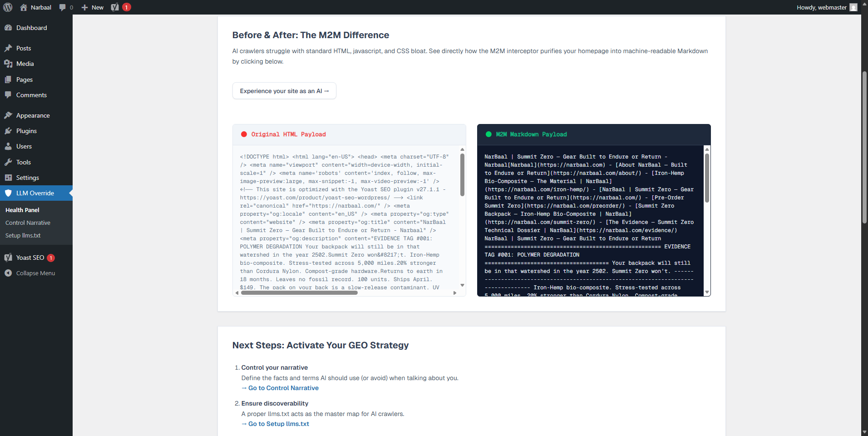
Task: Follow the Go to Control Narrative link
Action: 280,388
